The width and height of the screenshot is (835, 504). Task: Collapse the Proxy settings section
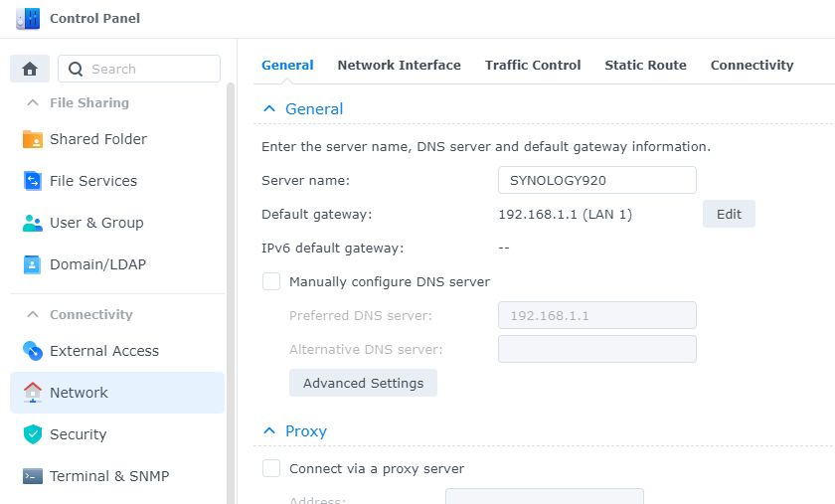click(268, 431)
